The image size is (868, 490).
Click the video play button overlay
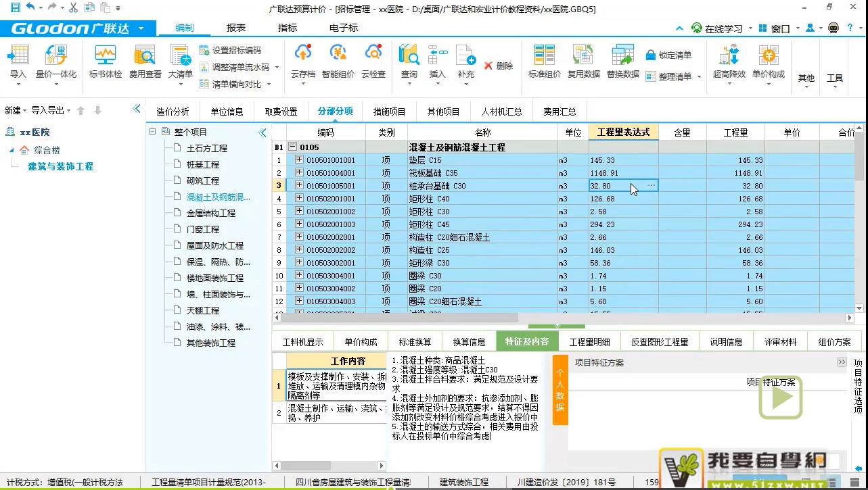pos(780,397)
